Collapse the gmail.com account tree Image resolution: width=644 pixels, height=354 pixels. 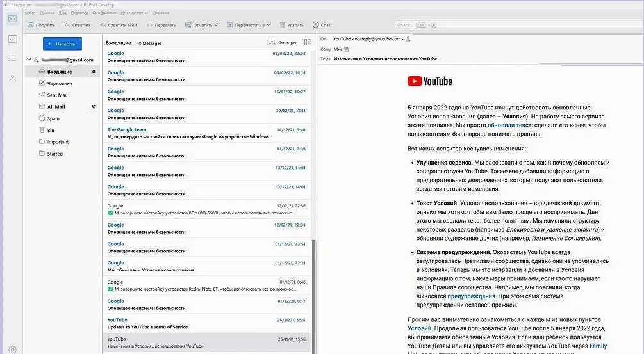(29, 60)
